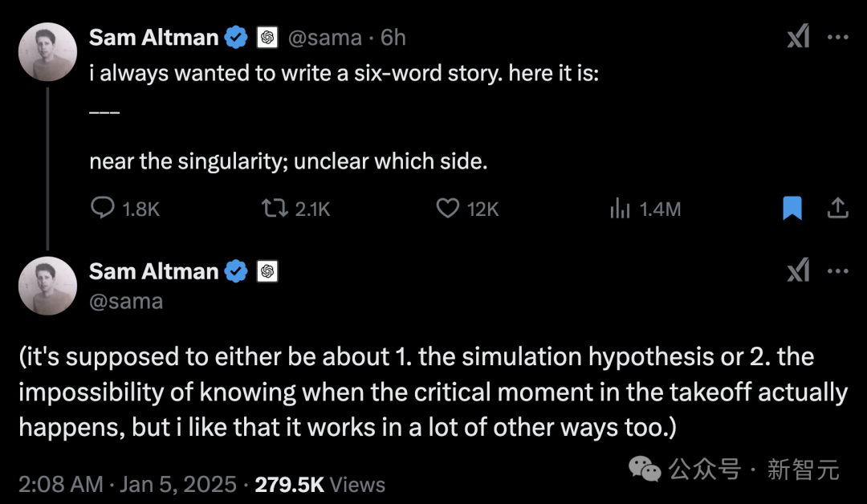Open more options on the reply tweet
This screenshot has width=867, height=504.
point(837,272)
